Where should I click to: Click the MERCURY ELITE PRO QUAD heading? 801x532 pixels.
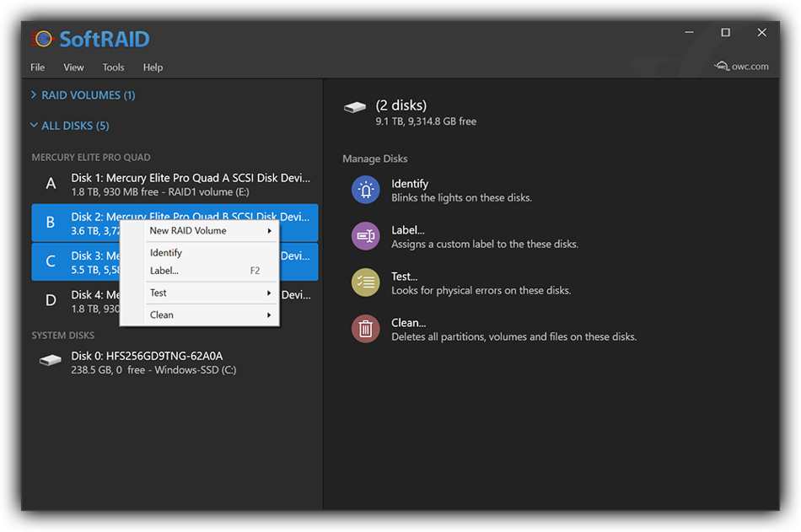(x=91, y=158)
